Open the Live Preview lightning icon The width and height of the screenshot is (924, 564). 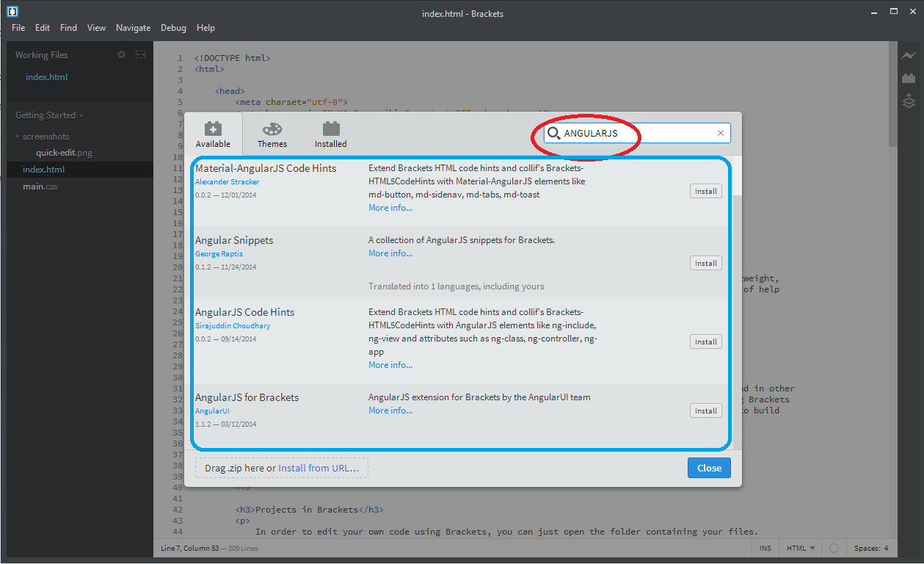[x=909, y=56]
